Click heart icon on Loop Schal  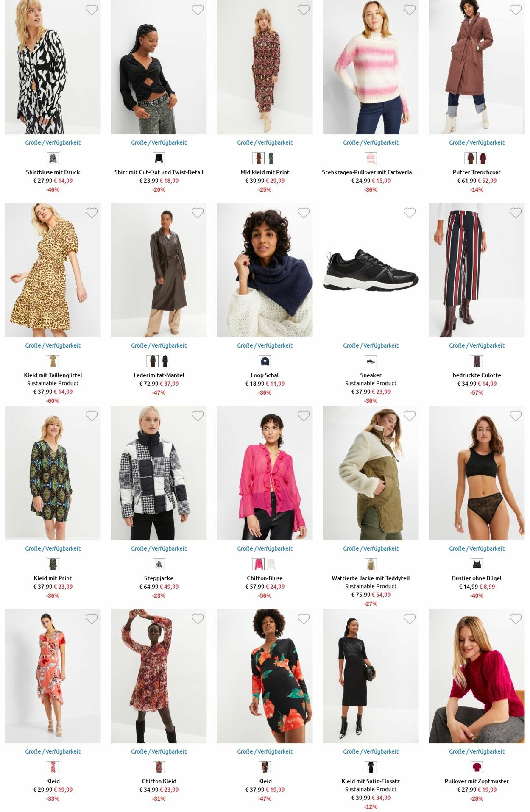pos(304,213)
